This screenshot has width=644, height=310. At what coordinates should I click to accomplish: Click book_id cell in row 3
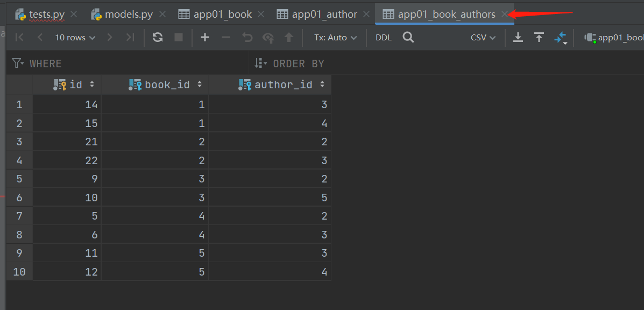[155, 142]
